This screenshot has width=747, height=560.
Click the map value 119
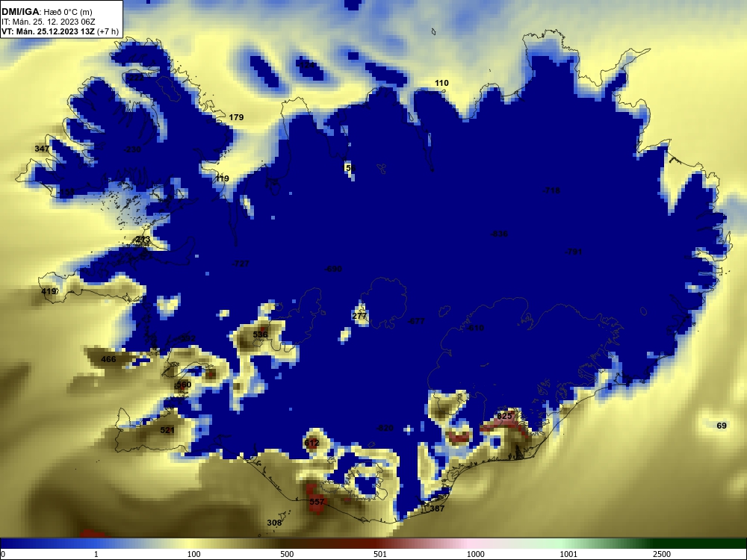(x=222, y=178)
